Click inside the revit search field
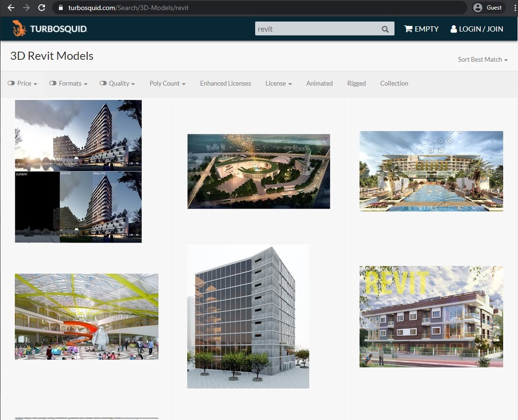Image resolution: width=518 pixels, height=420 pixels. 316,29
